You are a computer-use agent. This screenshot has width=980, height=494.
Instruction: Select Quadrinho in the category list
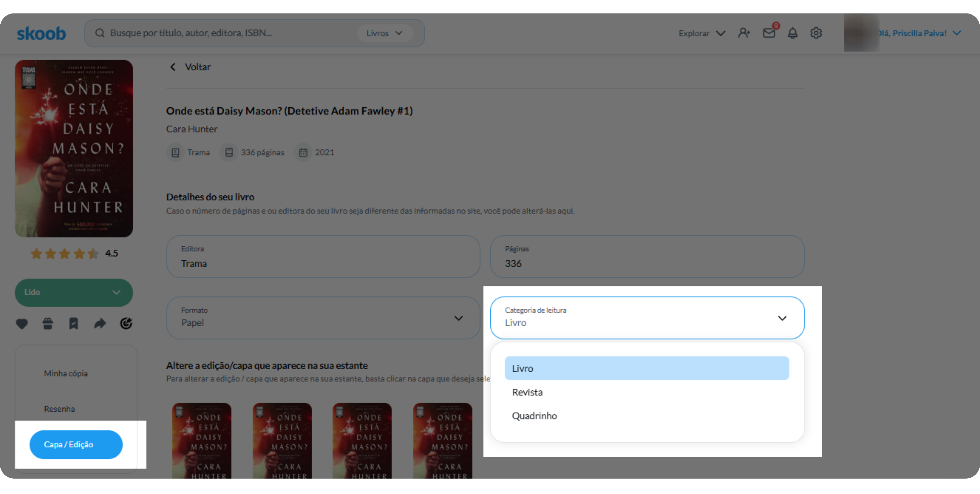(x=647, y=416)
